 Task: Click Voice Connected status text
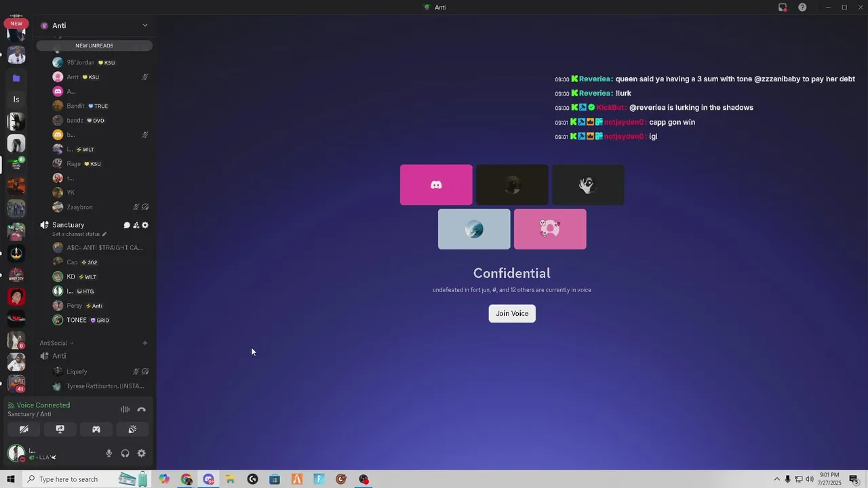(43, 405)
